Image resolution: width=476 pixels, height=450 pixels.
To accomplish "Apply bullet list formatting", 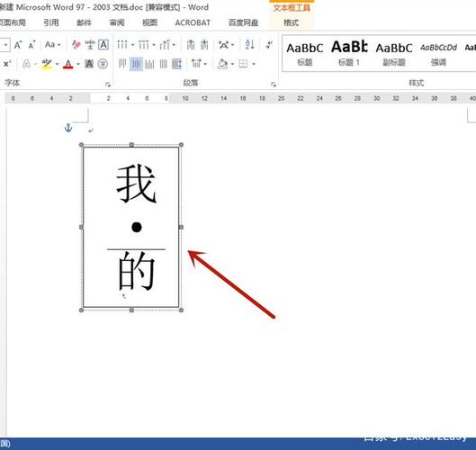I will (x=122, y=45).
